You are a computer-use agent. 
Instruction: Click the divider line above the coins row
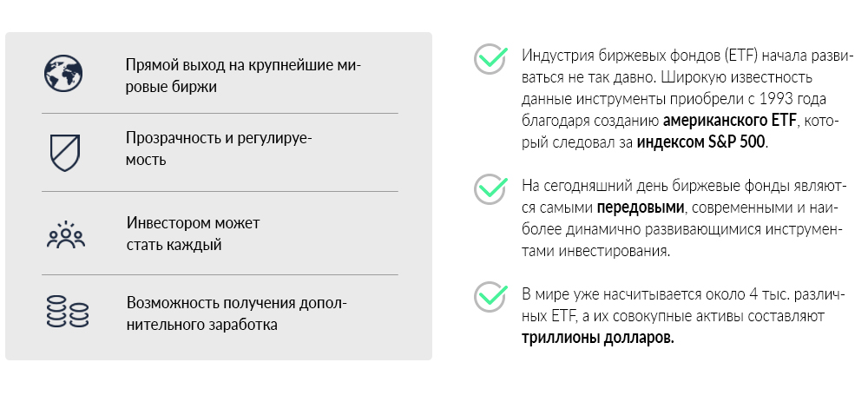tap(220, 274)
